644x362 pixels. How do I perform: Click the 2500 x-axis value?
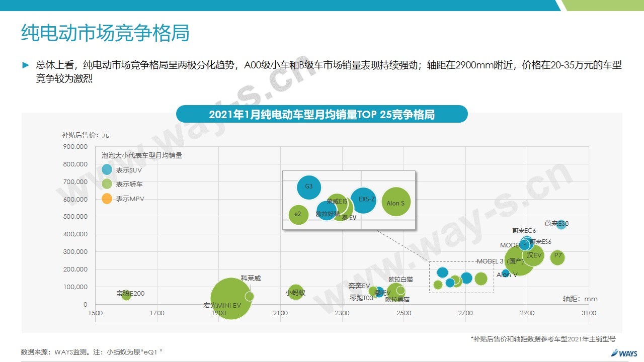tap(404, 313)
